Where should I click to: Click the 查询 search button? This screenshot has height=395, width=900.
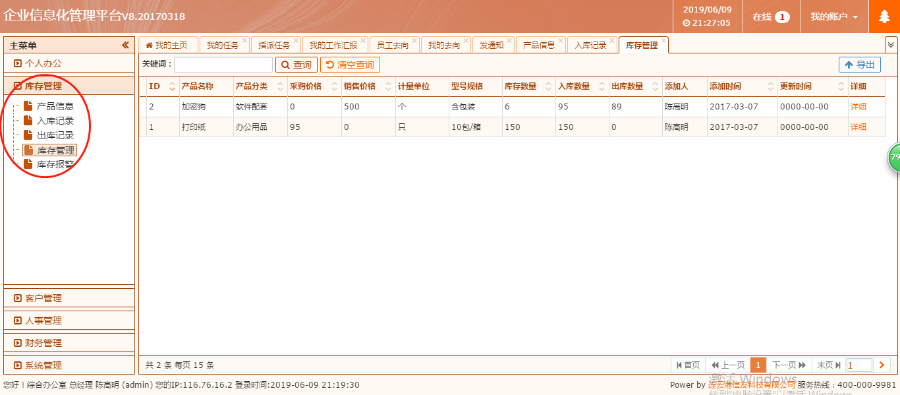pyautogui.click(x=296, y=65)
